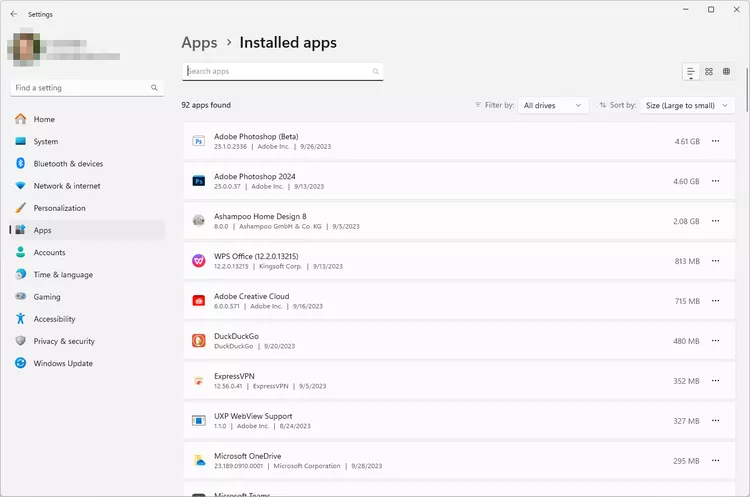Screen dimensions: 750x497
Task: Open more options for Adobe Photoshop 2024
Action: point(716,181)
